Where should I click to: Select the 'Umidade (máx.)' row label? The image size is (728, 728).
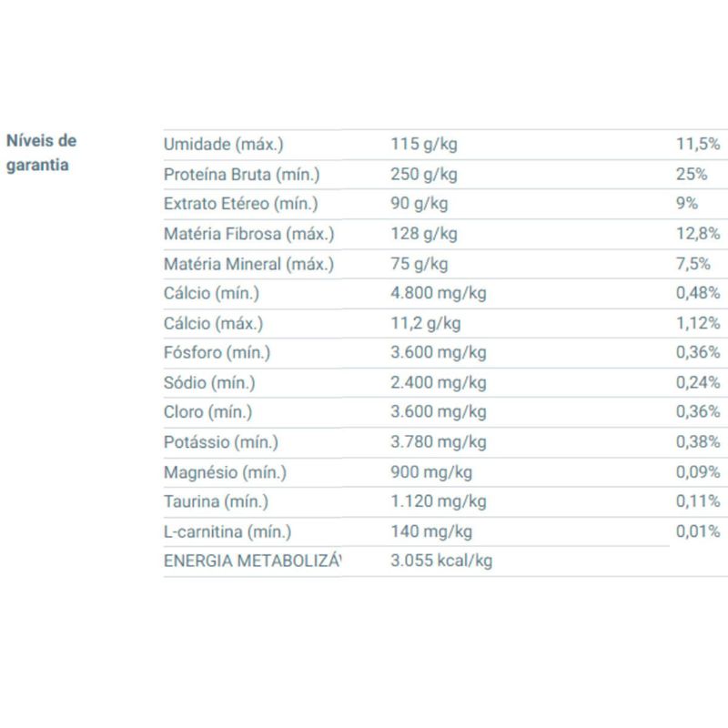click(223, 145)
